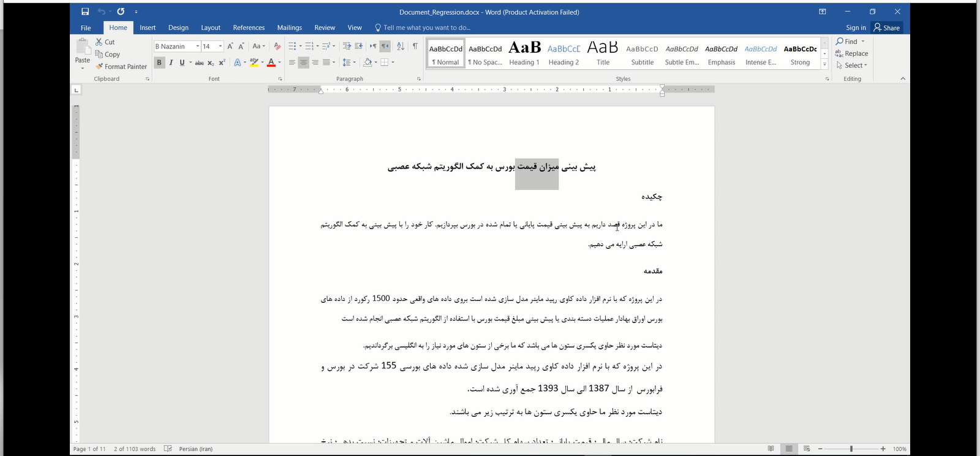Expand the Select dropdown in Editing group
Viewport: 980px width, 456px height.
[x=853, y=66]
